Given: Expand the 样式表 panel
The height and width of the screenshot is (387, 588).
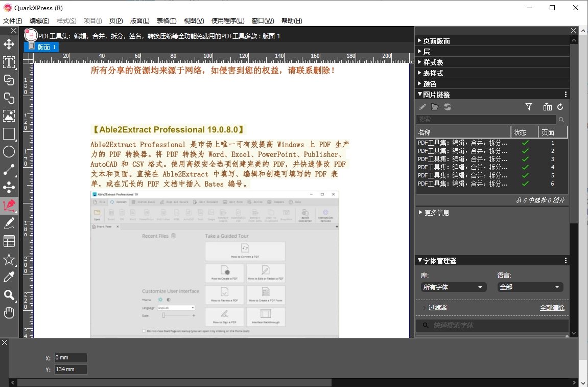Looking at the screenshot, I should click(x=419, y=62).
